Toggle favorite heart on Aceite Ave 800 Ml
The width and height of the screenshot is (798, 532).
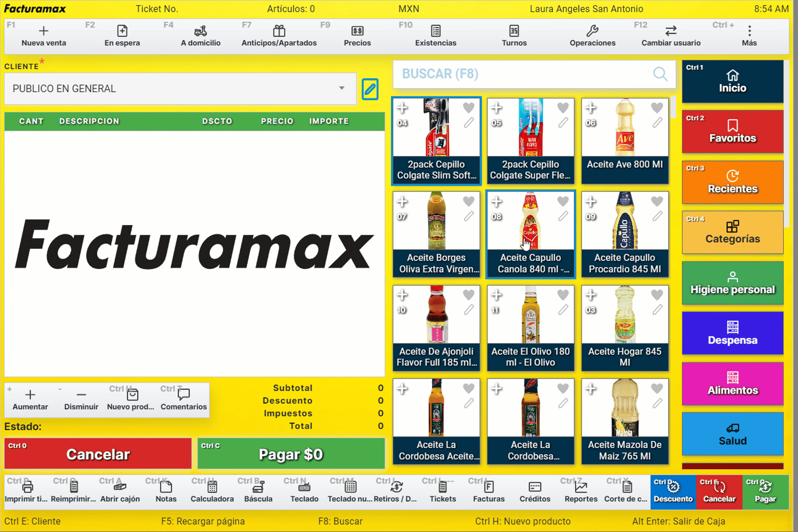coord(657,108)
